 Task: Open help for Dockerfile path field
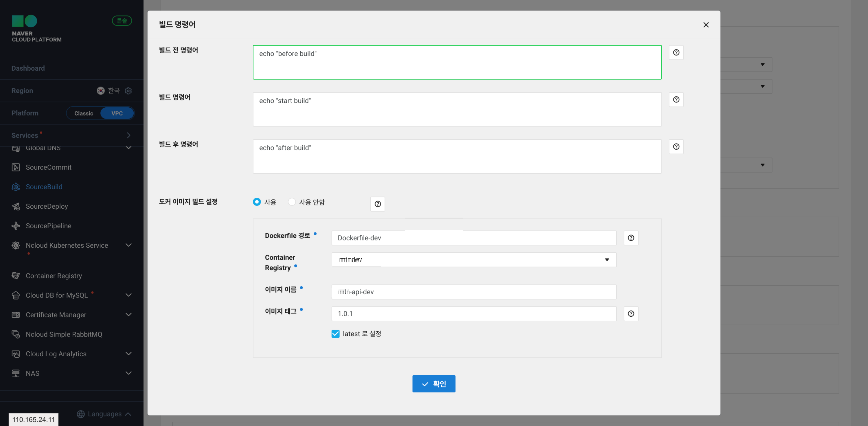coord(631,238)
